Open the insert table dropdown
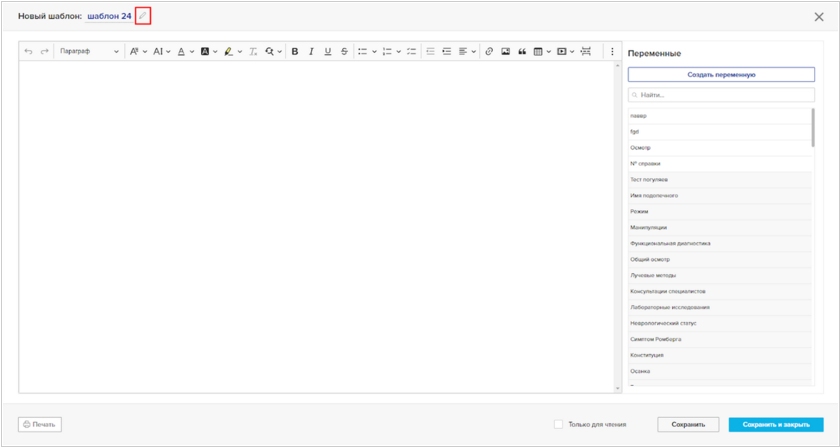 pos(542,51)
